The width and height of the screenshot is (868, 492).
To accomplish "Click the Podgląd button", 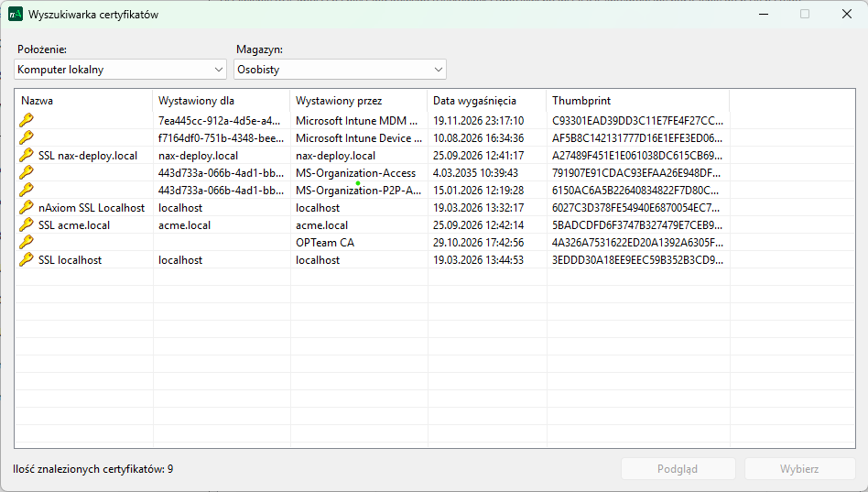I will (x=678, y=469).
